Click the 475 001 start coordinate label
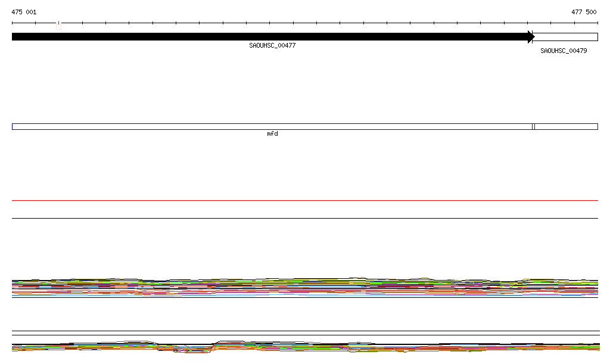The width and height of the screenshot is (610, 364). click(24, 12)
